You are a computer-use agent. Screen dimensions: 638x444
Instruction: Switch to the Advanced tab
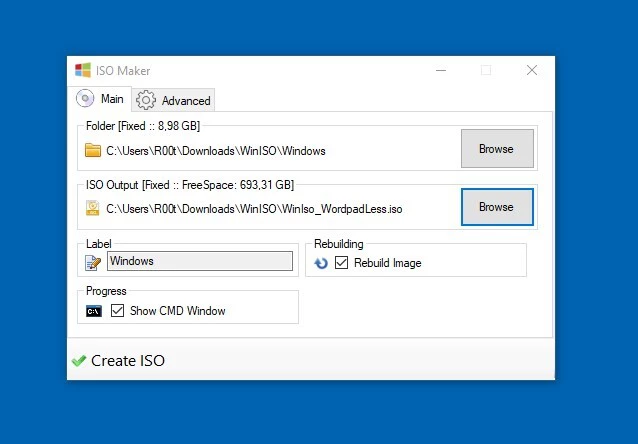(x=175, y=100)
